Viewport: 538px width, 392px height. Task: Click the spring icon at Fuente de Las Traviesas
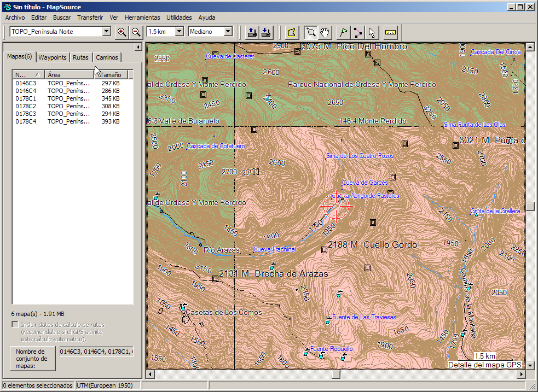(x=328, y=321)
